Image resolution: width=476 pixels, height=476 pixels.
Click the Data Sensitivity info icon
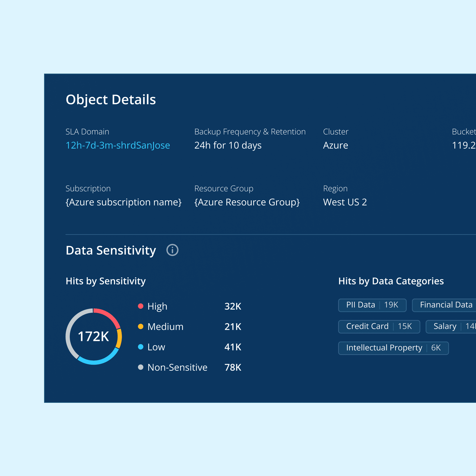[x=172, y=250]
